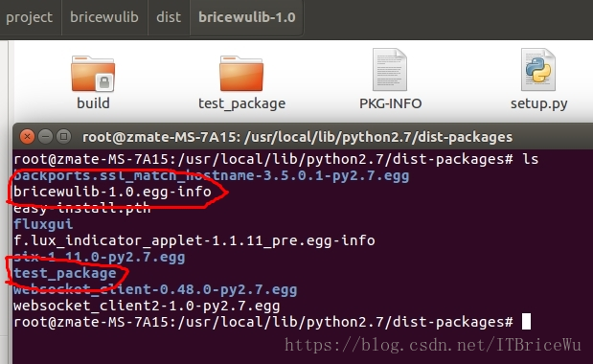Viewport: 593px width, 364px height.
Task: Go to the bricewulib breadcrumb
Action: 104,17
